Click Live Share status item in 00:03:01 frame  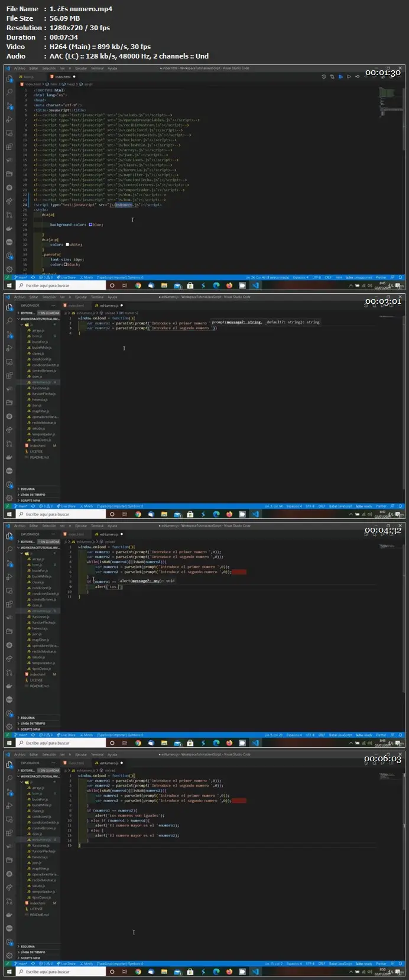(67, 506)
